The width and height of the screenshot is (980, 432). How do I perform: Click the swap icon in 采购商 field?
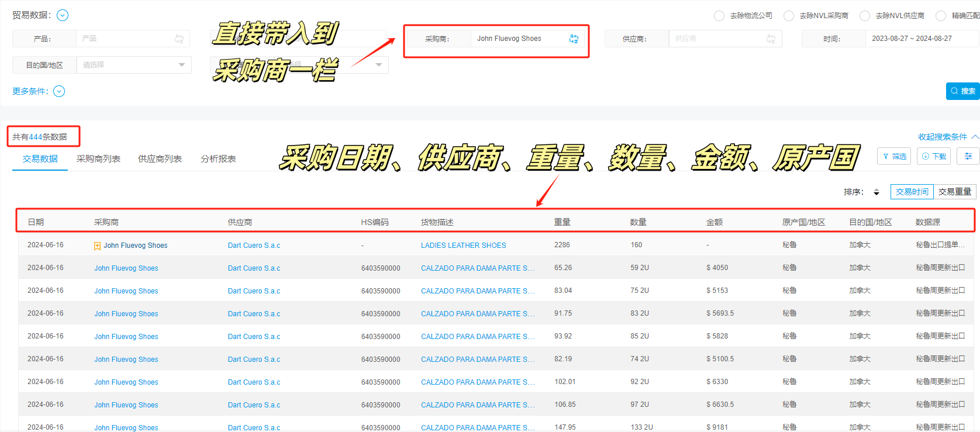pos(574,39)
